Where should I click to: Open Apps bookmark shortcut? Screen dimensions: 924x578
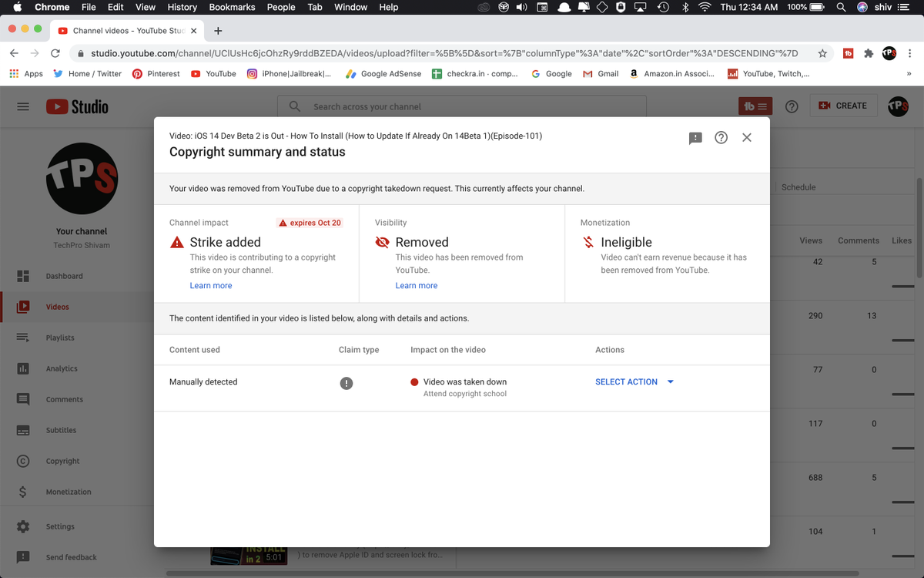26,74
